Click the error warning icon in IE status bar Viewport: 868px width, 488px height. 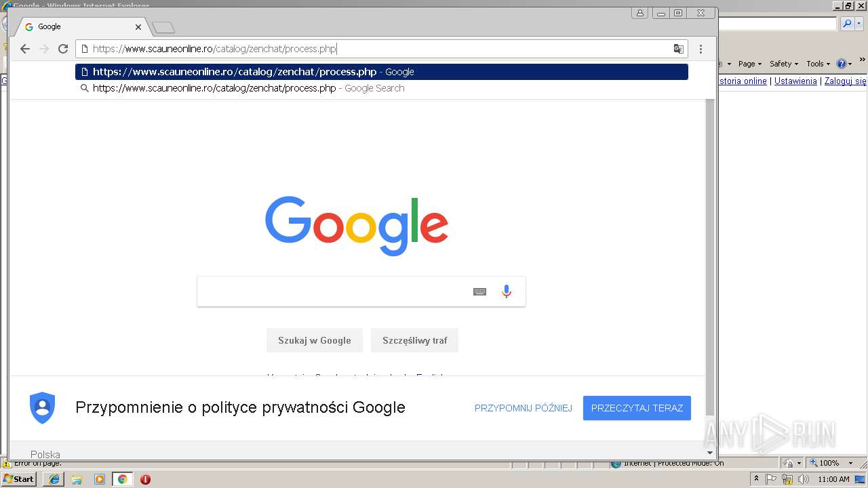[6, 464]
